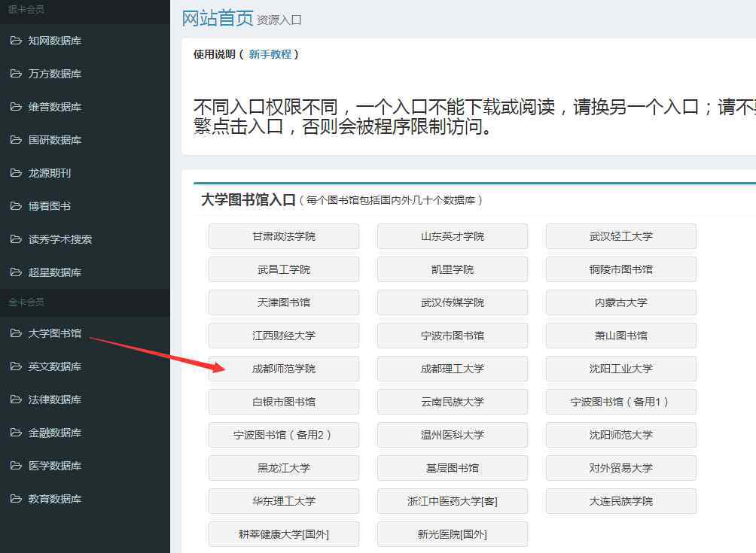This screenshot has width=756, height=553.
Task: Open 宁波图书馆（备用2）entrance
Action: tap(284, 435)
